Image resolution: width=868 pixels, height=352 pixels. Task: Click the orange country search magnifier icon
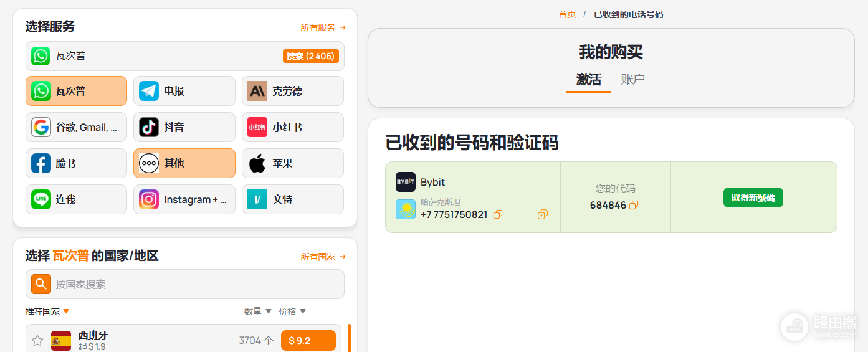[41, 284]
